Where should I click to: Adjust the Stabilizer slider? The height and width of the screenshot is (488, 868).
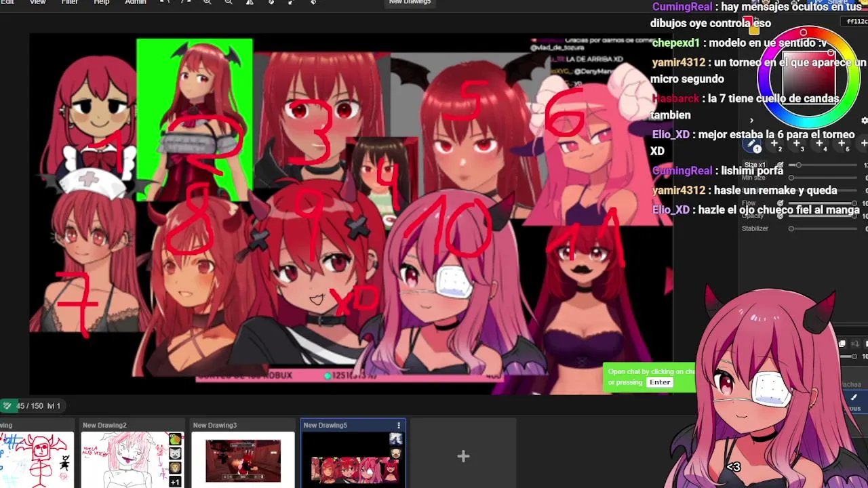tap(824, 229)
